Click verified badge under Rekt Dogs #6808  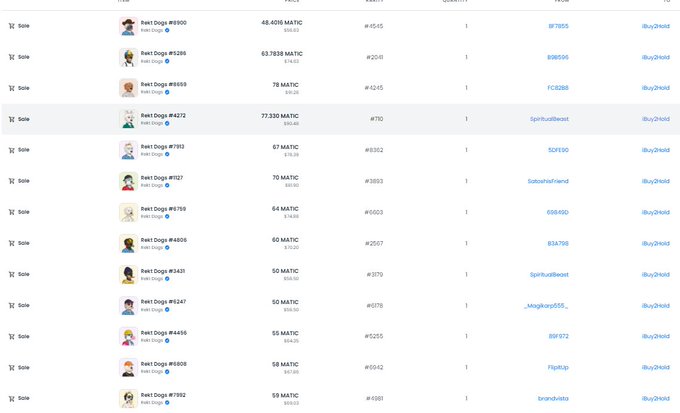(167, 371)
